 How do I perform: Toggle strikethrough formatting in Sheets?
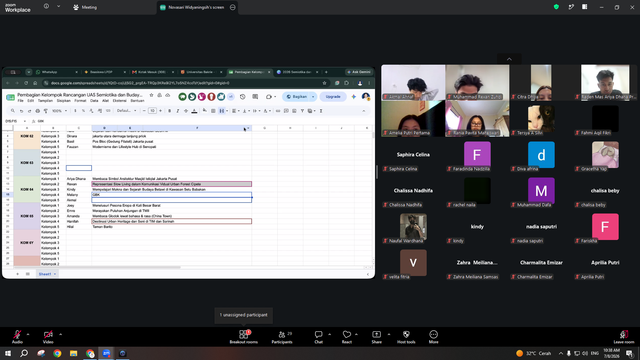tap(186, 111)
